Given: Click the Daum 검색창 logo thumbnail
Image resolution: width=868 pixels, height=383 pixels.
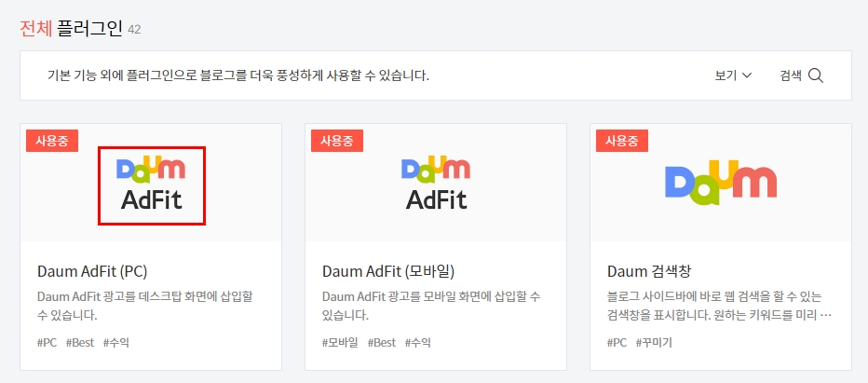Looking at the screenshot, I should (721, 182).
